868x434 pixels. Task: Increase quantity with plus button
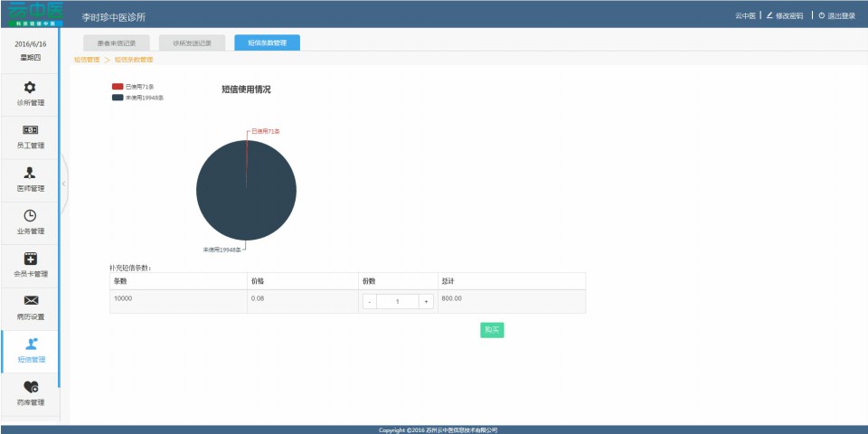[x=426, y=302]
